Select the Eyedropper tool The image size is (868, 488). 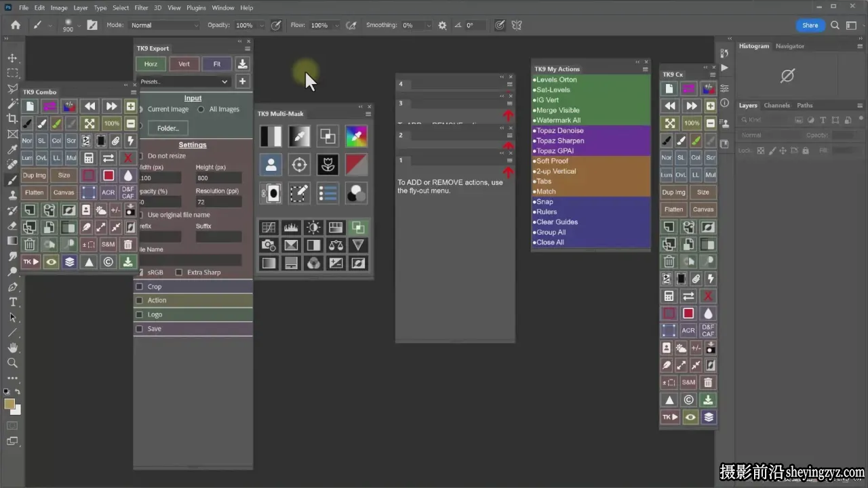[12, 149]
